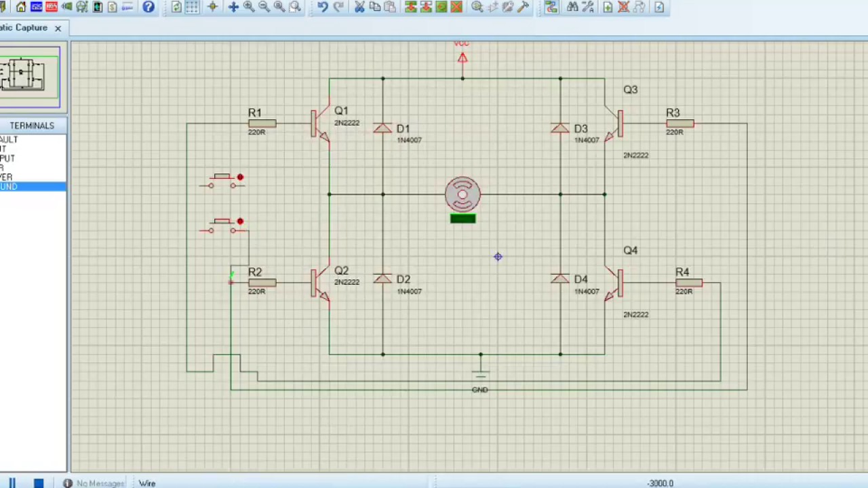Close the Schematic Capture tab
Viewport: 868px width, 488px height.
(x=58, y=28)
